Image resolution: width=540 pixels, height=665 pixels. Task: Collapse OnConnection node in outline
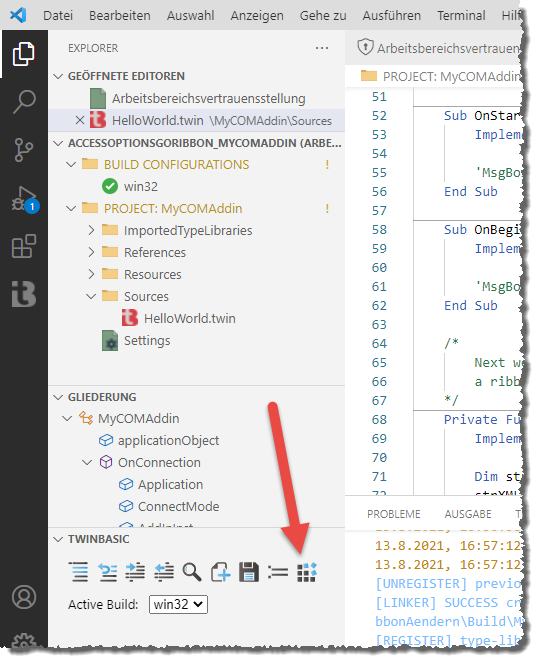coord(87,462)
